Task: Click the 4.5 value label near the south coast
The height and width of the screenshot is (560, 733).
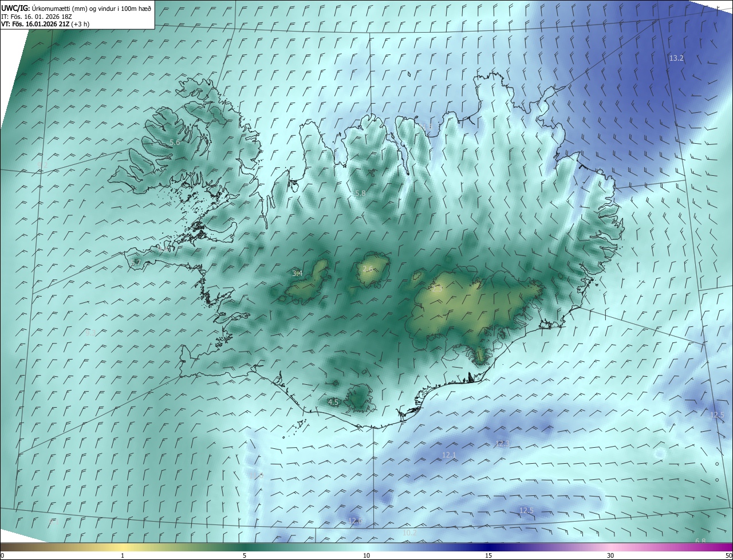Action: click(333, 402)
